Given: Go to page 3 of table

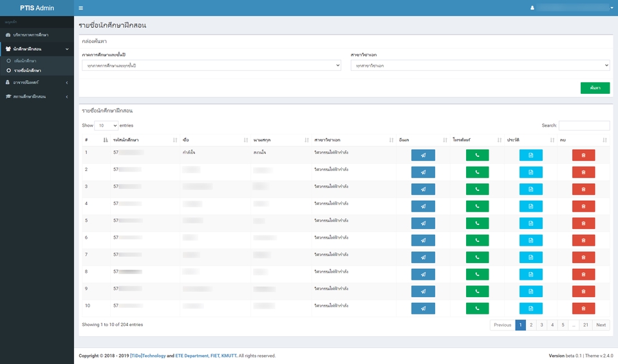Looking at the screenshot, I should pos(541,325).
